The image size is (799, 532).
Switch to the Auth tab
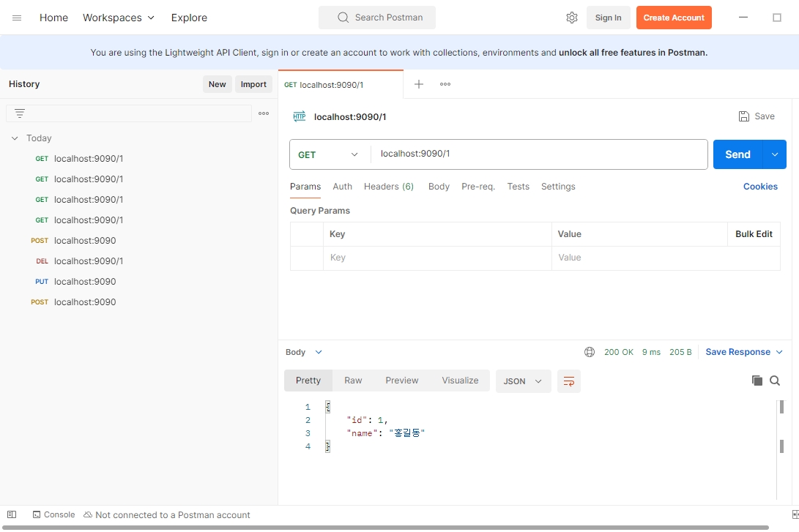click(343, 187)
